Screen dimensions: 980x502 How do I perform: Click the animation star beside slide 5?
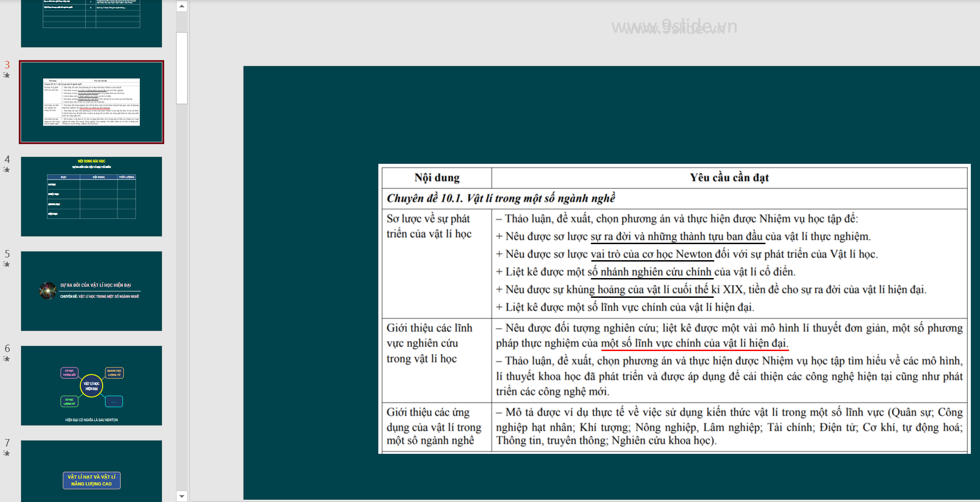click(6, 264)
